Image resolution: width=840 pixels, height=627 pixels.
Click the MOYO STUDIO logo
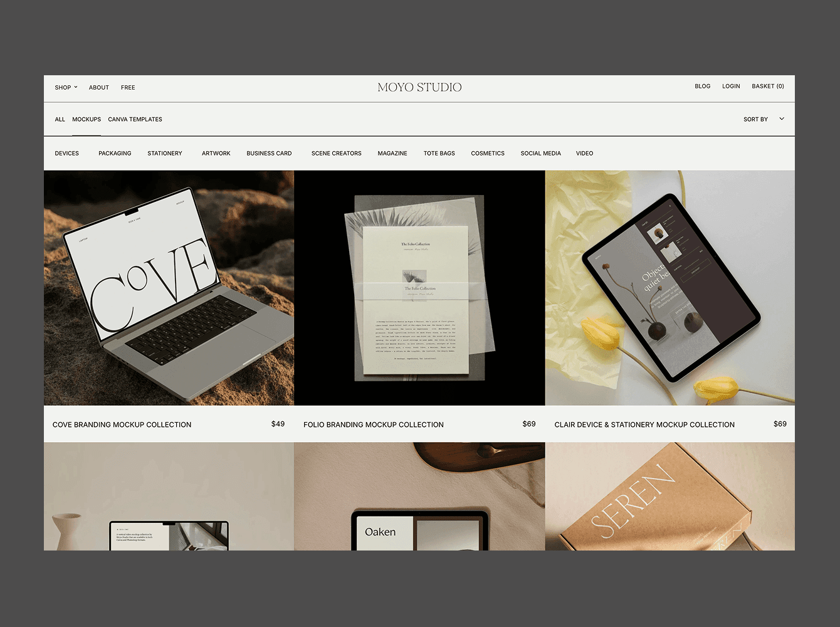419,87
